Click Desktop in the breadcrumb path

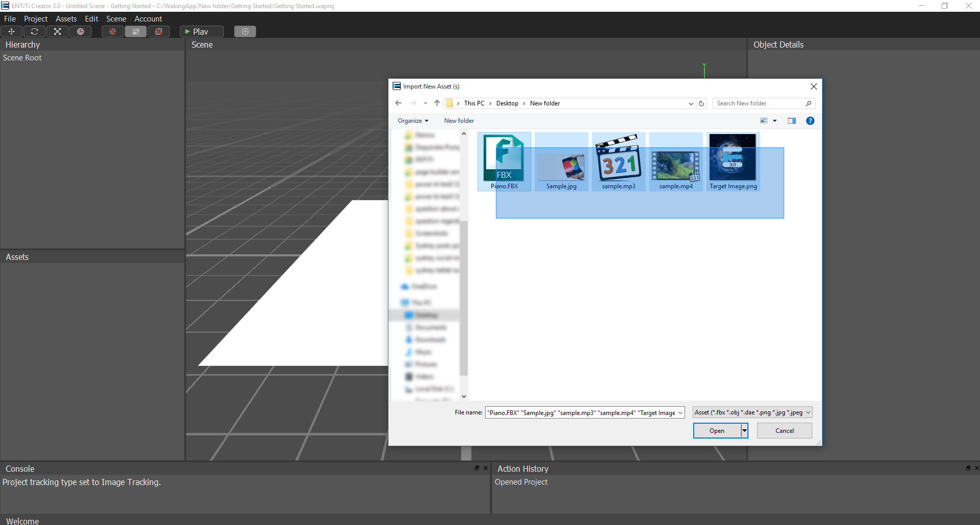coord(507,103)
